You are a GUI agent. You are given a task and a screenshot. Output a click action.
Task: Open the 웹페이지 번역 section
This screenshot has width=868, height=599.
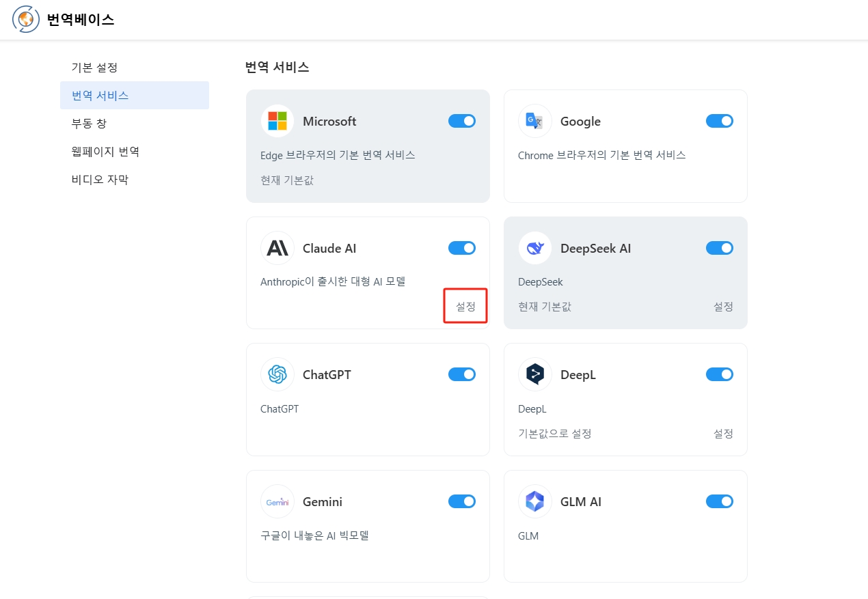click(x=135, y=152)
